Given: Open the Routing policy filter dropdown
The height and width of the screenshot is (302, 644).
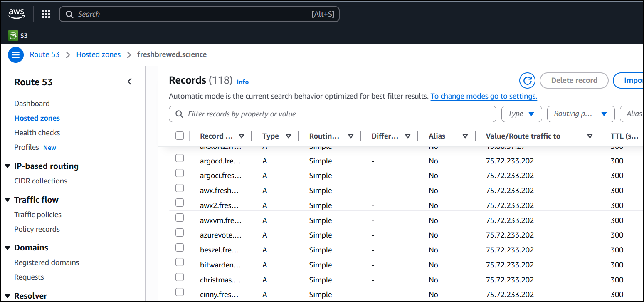Looking at the screenshot, I should pos(580,114).
